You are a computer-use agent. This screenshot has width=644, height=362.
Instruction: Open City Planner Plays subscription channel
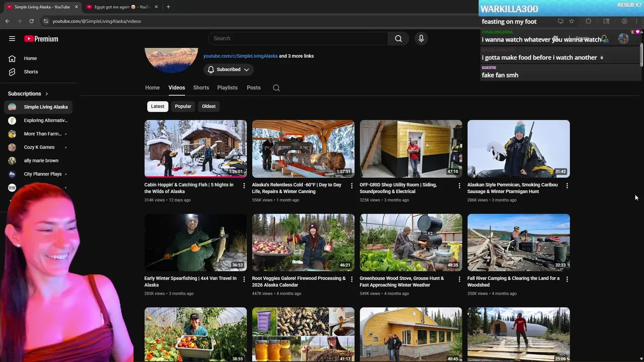38,174
